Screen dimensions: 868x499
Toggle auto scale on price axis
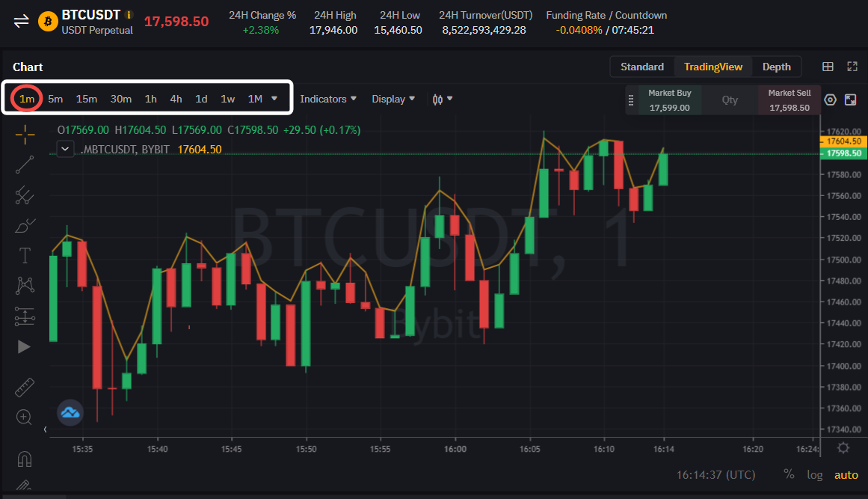click(x=846, y=474)
